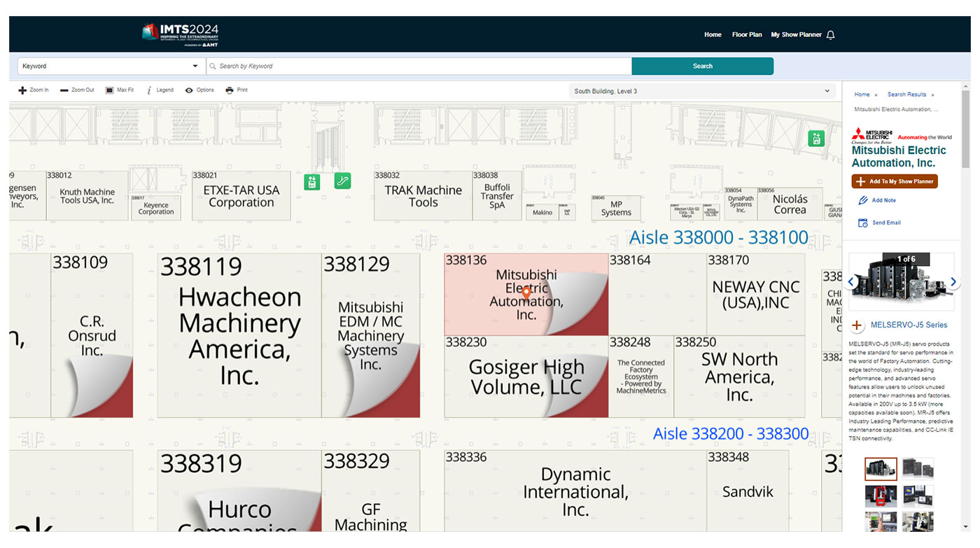Go to next product image arrow
The image size is (980, 548).
coord(953,282)
